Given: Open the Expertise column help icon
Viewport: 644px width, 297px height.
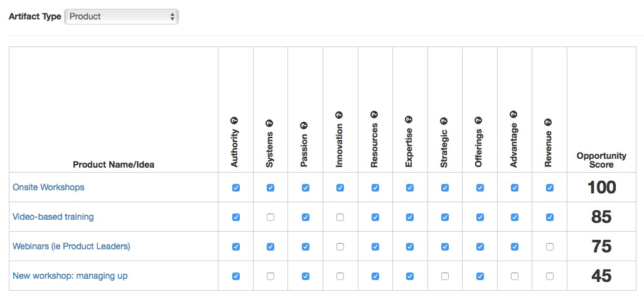Looking at the screenshot, I should coord(409,119).
